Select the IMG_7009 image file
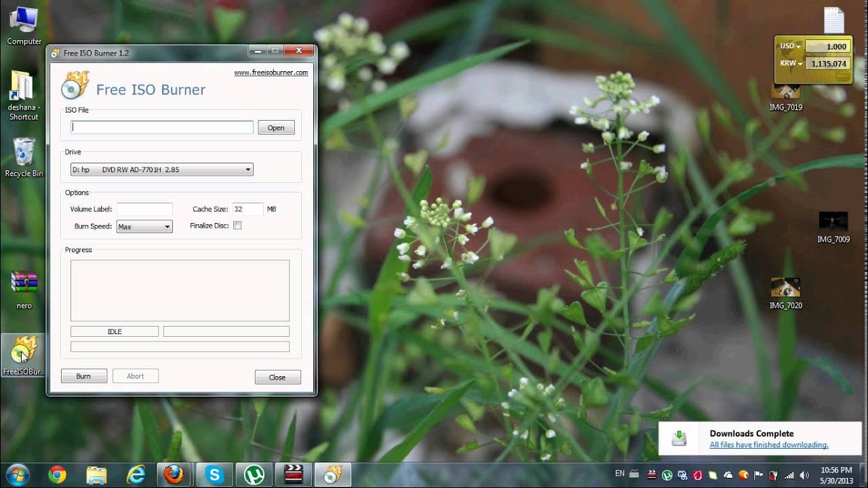 pos(833,227)
